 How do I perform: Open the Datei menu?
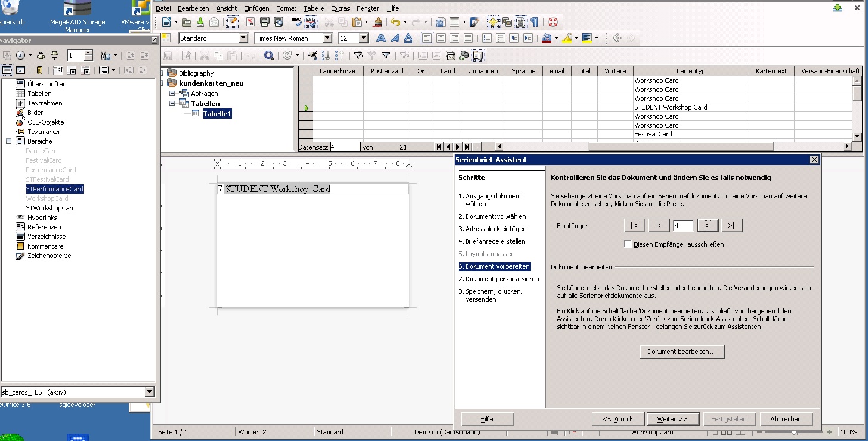(163, 8)
